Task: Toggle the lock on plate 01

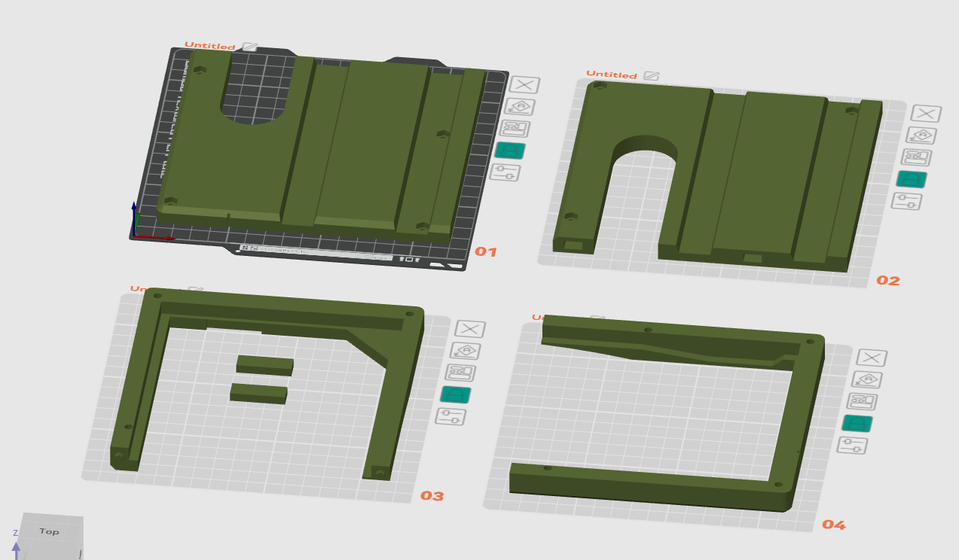Action: 510,151
